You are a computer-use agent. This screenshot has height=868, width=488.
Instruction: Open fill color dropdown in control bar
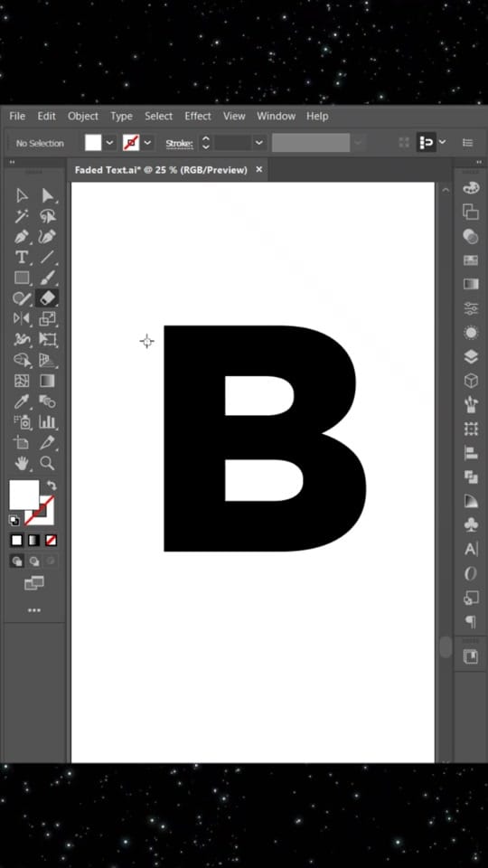109,143
